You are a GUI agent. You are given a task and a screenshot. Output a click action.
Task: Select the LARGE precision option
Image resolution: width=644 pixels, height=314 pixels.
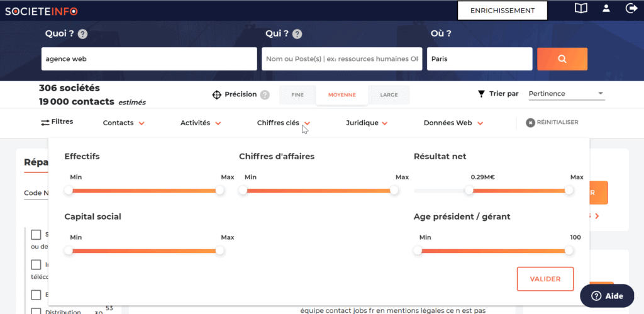[x=389, y=95]
